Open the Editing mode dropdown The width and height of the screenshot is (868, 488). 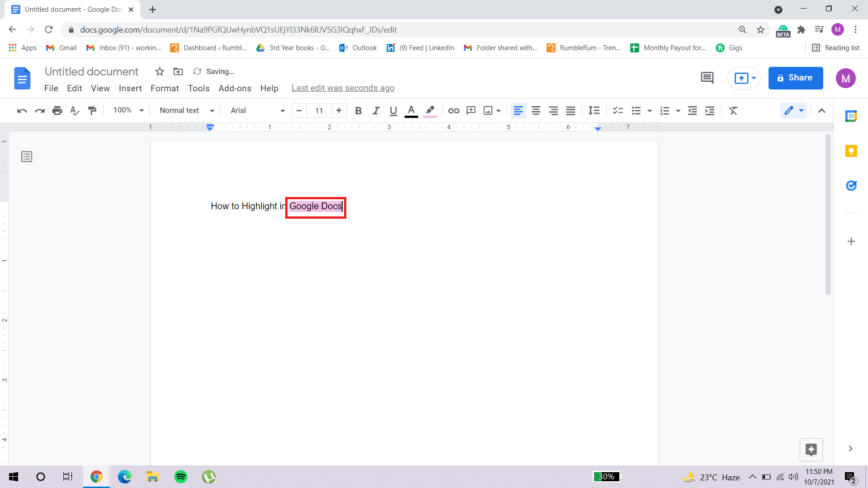793,111
